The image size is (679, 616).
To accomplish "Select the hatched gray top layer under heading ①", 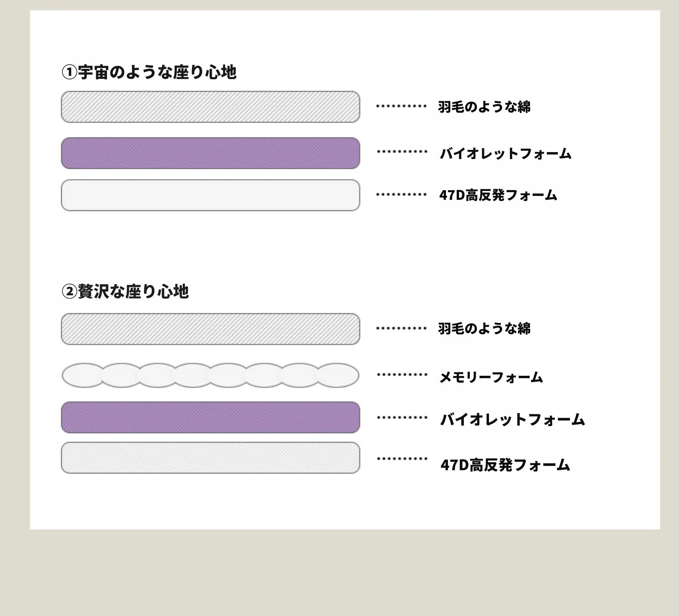I will coord(211,107).
